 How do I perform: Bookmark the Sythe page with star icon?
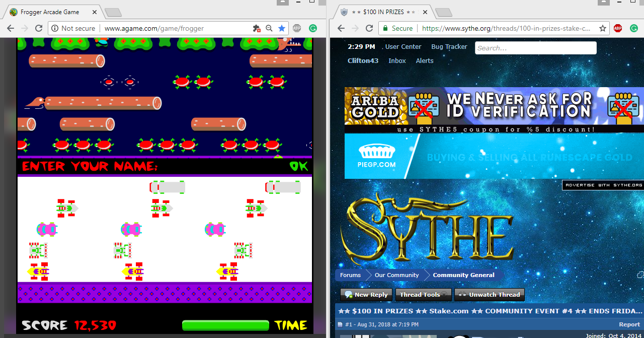click(x=602, y=29)
